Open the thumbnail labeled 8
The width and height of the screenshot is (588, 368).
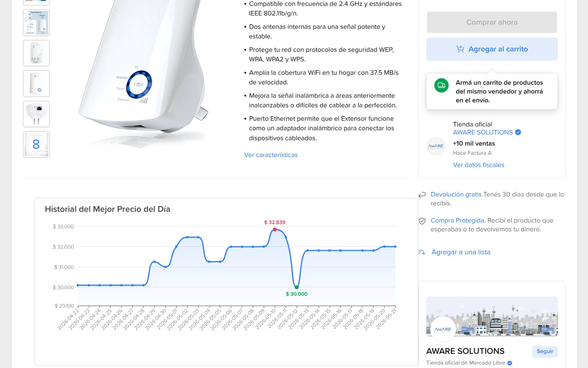point(36,144)
